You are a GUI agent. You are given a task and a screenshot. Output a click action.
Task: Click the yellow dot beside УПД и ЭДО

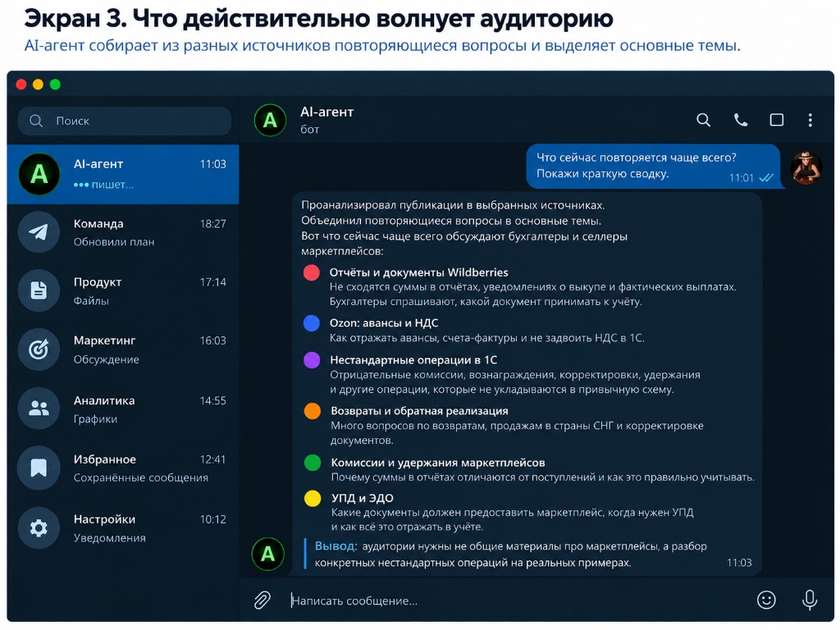click(x=313, y=498)
